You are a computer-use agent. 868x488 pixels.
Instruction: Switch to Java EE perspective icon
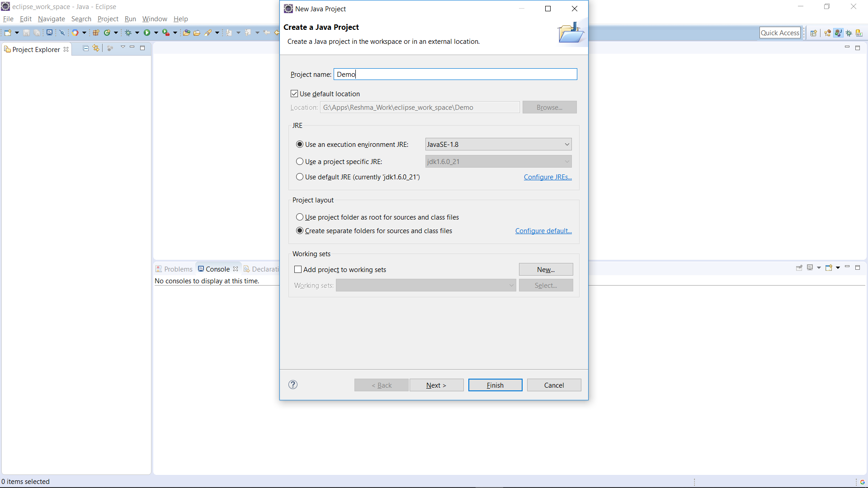828,33
